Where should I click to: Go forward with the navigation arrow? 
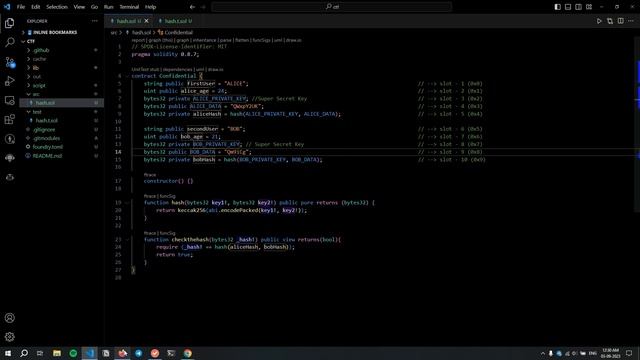[203, 7]
